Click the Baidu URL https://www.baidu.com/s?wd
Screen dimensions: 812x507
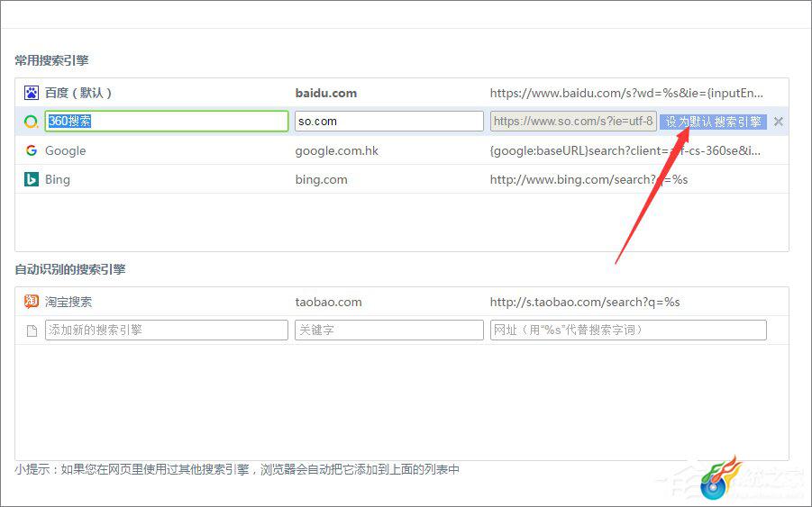pos(626,93)
